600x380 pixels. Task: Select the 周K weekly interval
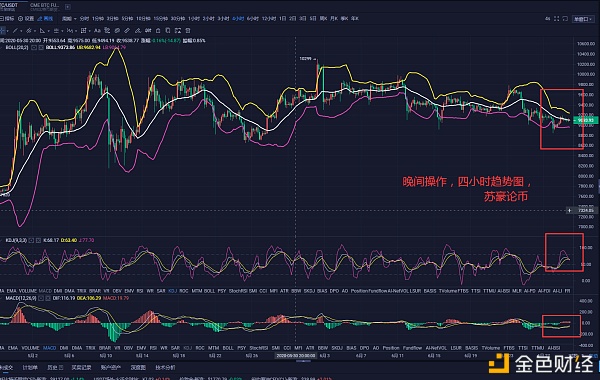pos(323,18)
